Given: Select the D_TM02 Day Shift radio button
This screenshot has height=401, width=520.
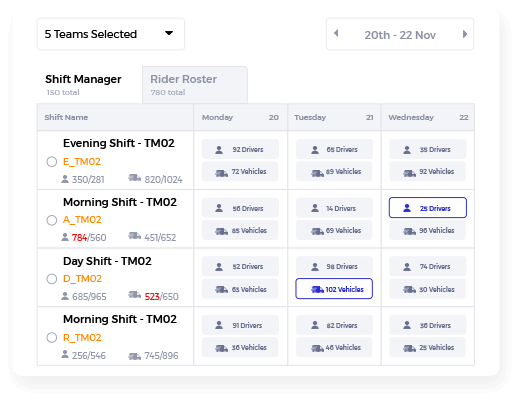Looking at the screenshot, I should click(52, 279).
